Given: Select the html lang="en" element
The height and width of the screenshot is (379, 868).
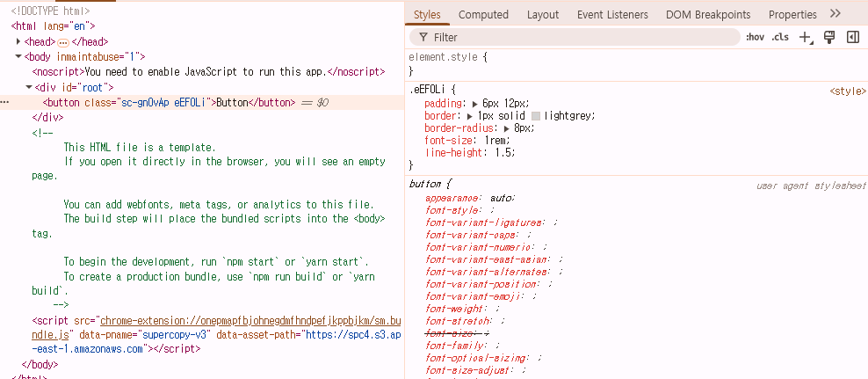Looking at the screenshot, I should 53,26.
